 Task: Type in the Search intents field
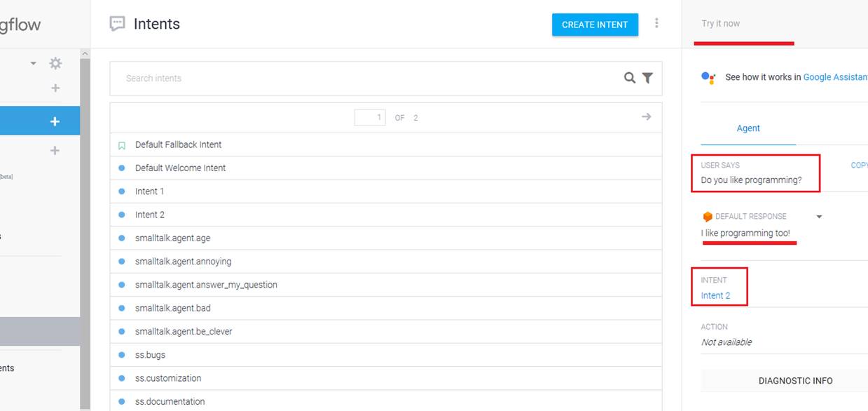pyautogui.click(x=364, y=78)
